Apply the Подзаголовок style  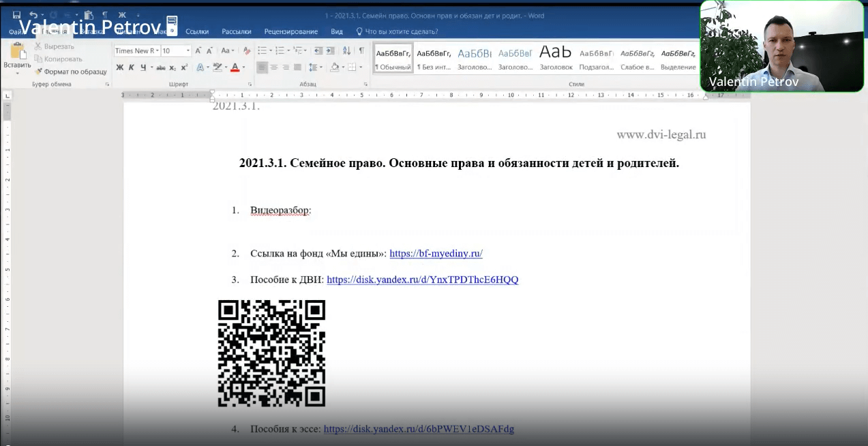[x=597, y=59]
